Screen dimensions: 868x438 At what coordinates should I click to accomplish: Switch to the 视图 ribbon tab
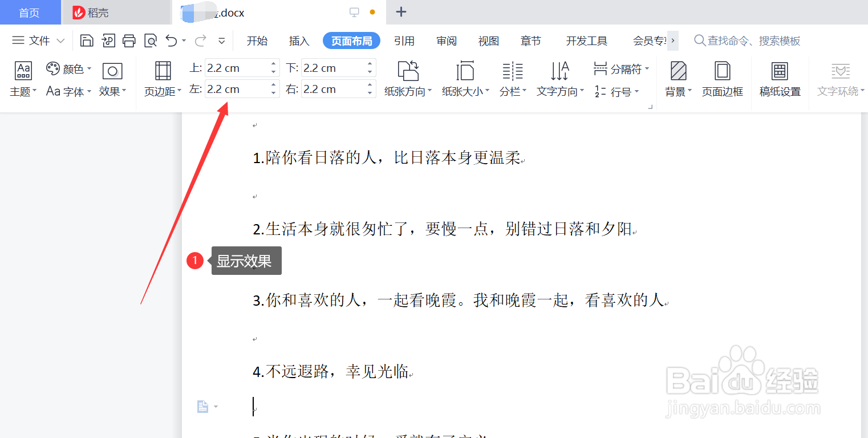(x=489, y=40)
